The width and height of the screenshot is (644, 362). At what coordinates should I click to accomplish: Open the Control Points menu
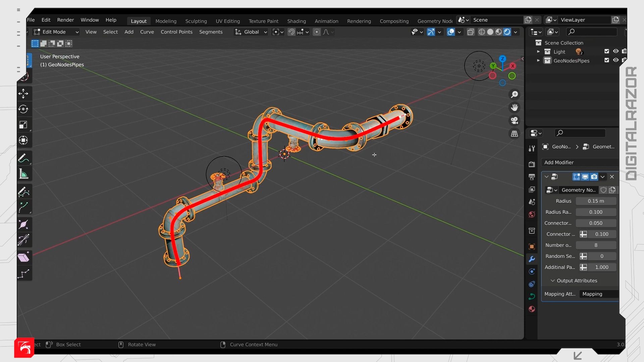176,32
